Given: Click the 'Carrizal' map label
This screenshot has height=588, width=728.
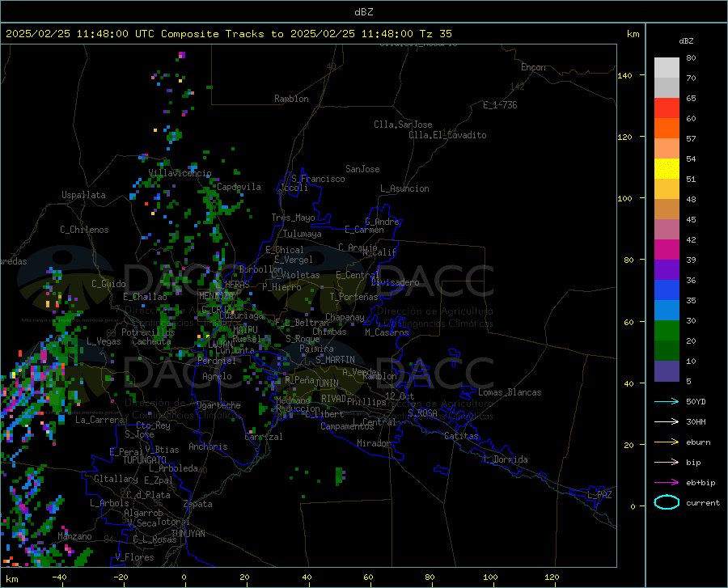Looking at the screenshot, I should (263, 437).
